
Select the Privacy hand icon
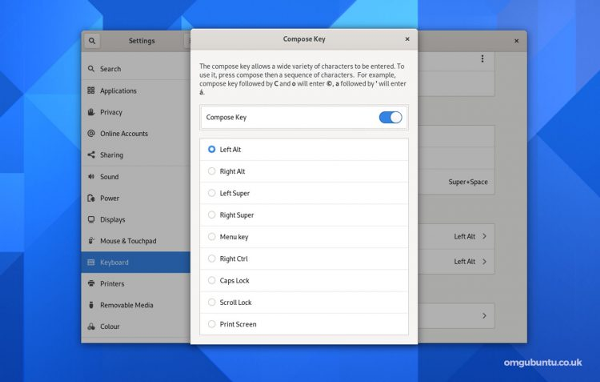pos(91,112)
